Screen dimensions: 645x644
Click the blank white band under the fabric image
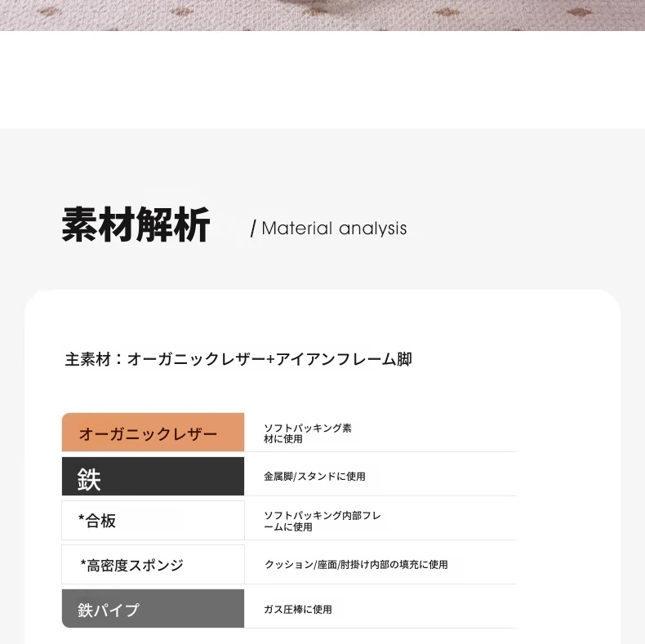click(322, 80)
